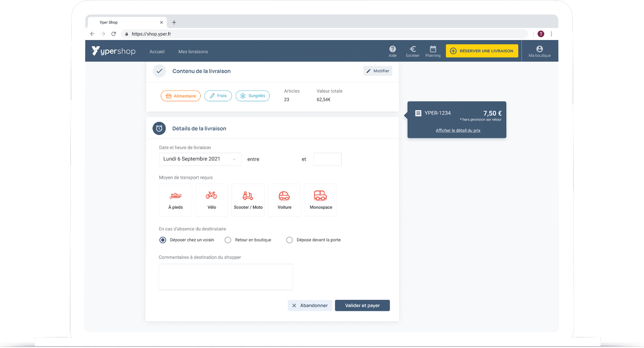Click Valider et payer button
The image size is (644, 348).
(x=362, y=306)
